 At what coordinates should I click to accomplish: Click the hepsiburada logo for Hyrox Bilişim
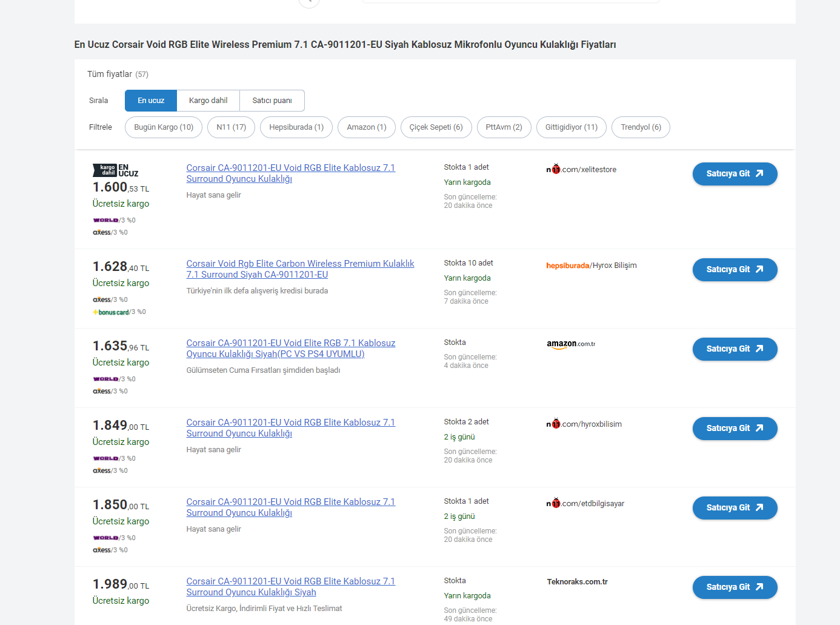(x=567, y=266)
